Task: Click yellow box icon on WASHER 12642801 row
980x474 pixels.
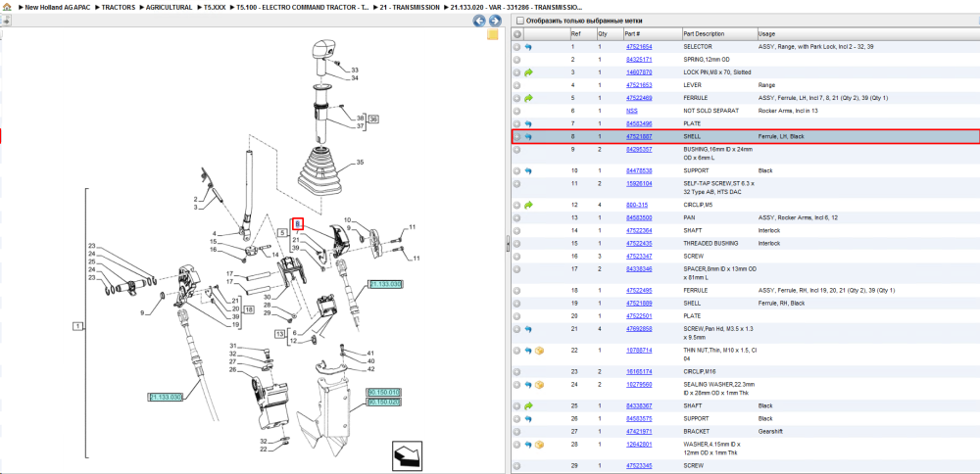Action: click(x=539, y=445)
